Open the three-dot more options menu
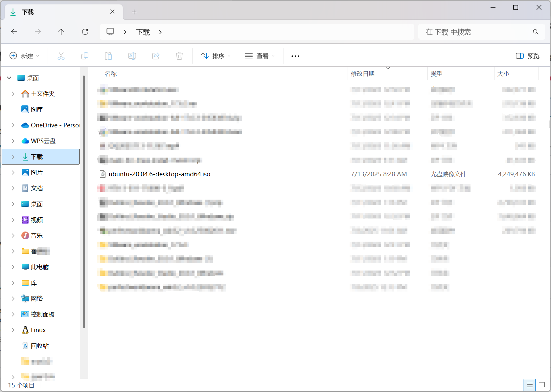 point(295,56)
